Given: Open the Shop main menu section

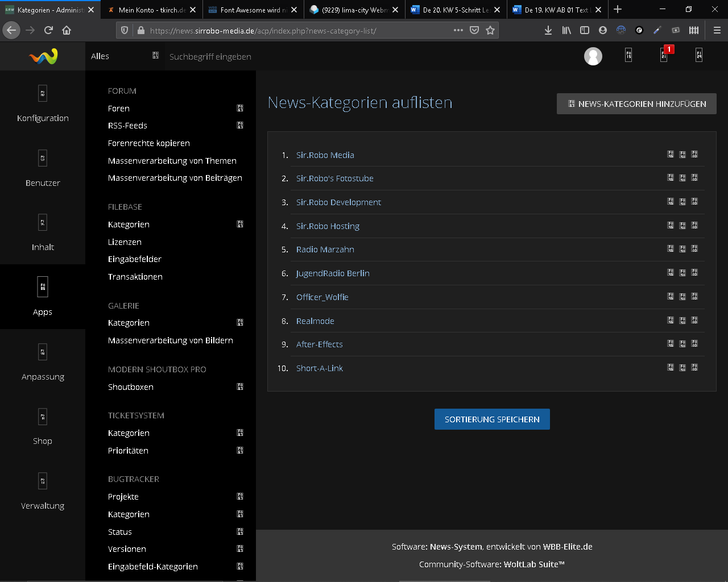Looking at the screenshot, I should click(x=43, y=426).
